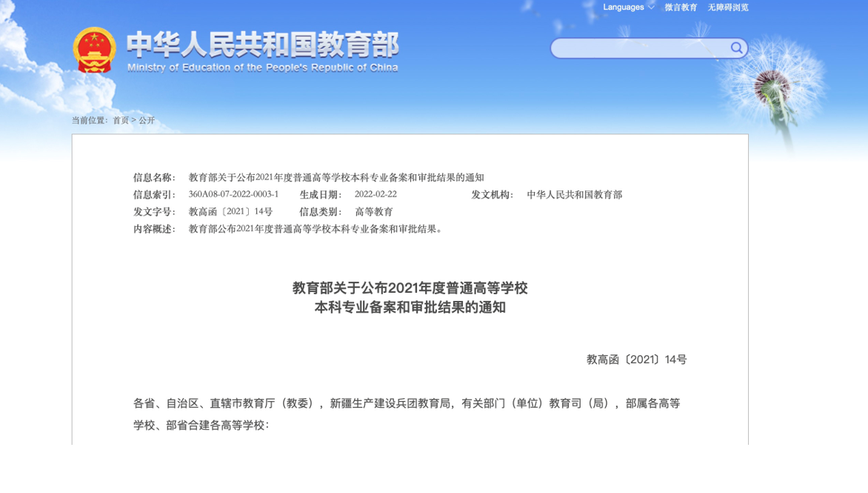Click the 中华人民共和国教育部 site title
The height and width of the screenshot is (493, 868).
click(262, 44)
